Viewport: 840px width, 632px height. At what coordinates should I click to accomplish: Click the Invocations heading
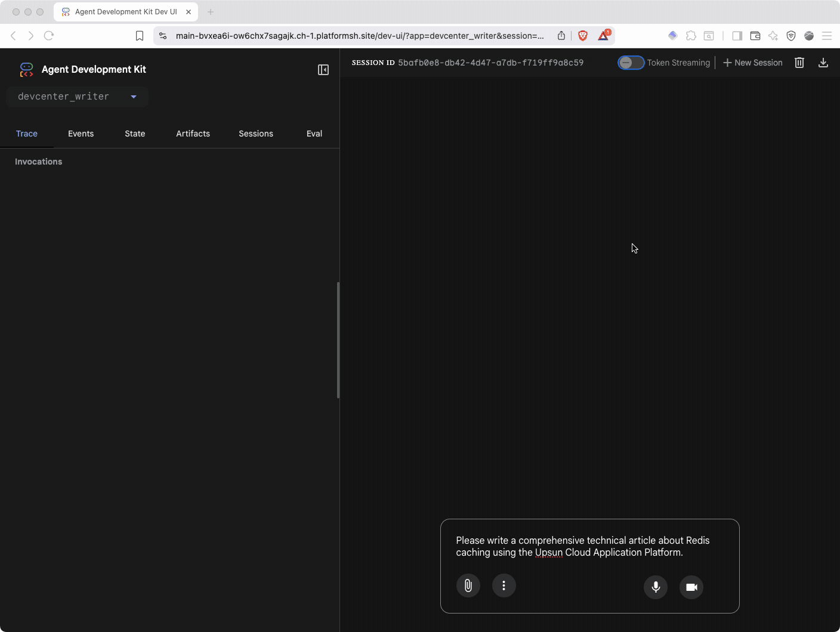coord(39,162)
